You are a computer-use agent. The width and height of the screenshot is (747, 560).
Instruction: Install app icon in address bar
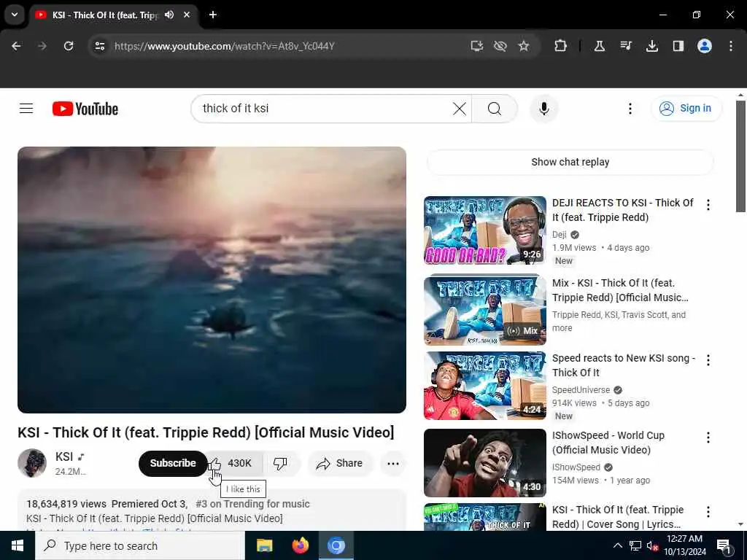(x=477, y=46)
